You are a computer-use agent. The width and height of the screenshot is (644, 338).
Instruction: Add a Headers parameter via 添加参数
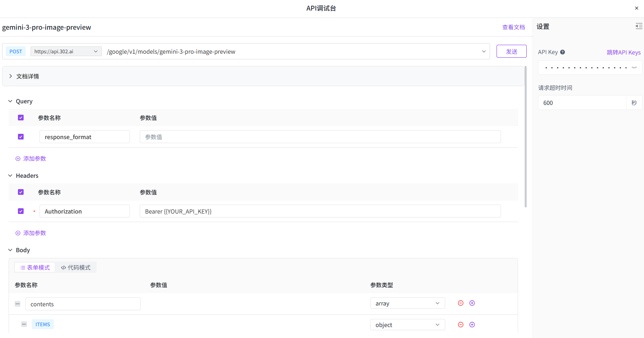[x=31, y=233]
